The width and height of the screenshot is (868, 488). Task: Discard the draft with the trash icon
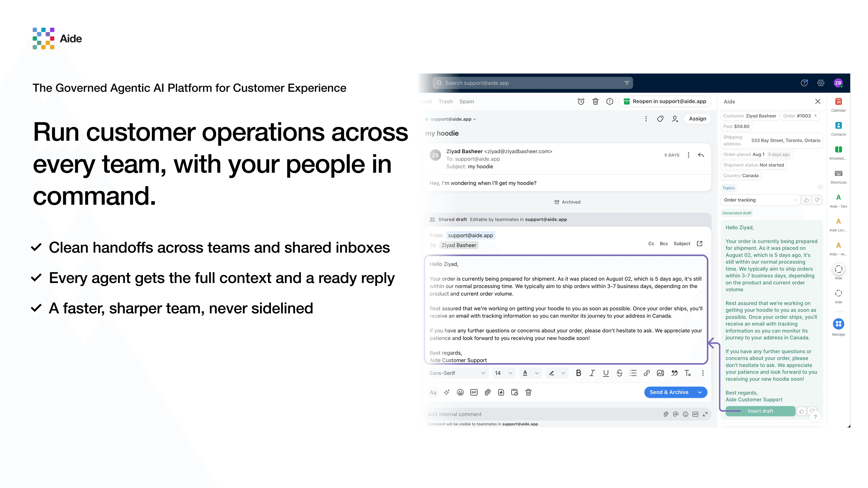tap(528, 392)
